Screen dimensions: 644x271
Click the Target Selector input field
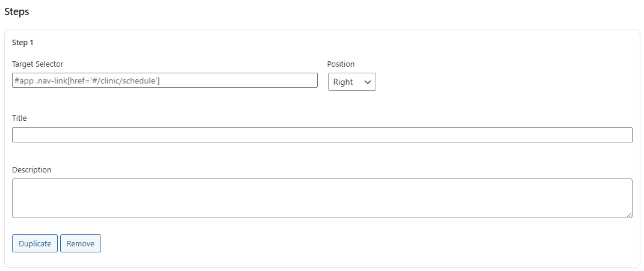coord(164,81)
